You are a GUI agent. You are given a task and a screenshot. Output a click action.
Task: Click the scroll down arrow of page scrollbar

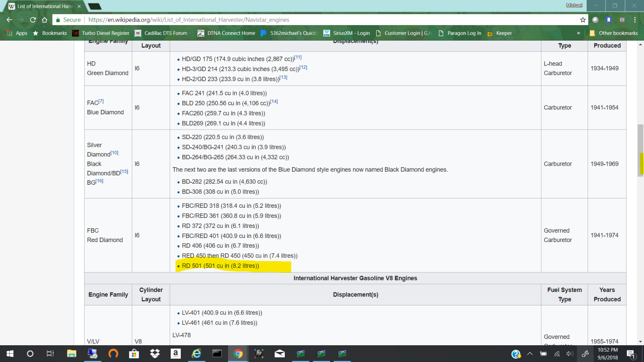[x=640, y=342]
